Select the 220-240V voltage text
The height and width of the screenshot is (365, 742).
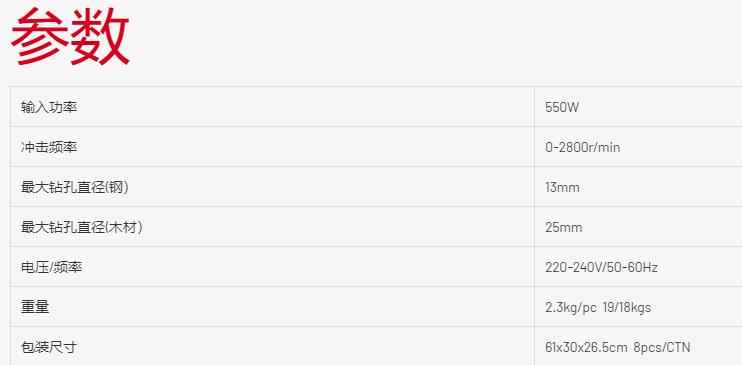pos(573,268)
